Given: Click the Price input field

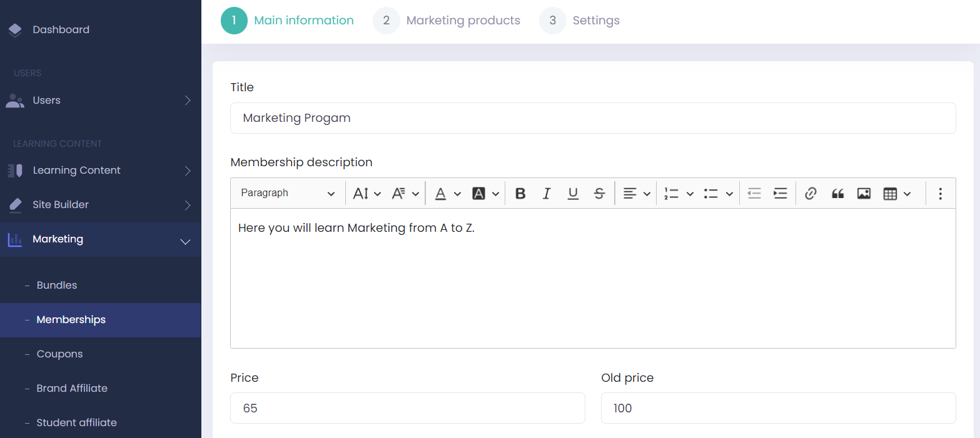Looking at the screenshot, I should tap(408, 408).
